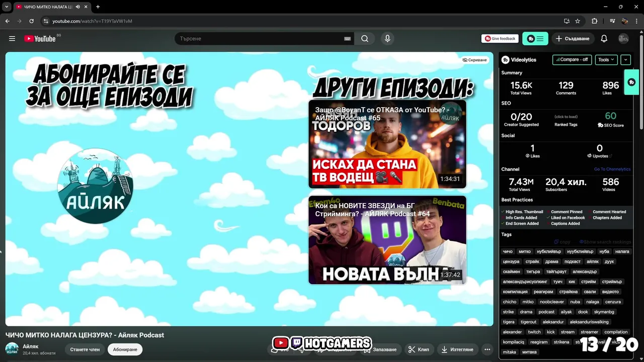Select the tag 'подкаст'
Image resolution: width=644 pixels, height=362 pixels.
coord(573,261)
